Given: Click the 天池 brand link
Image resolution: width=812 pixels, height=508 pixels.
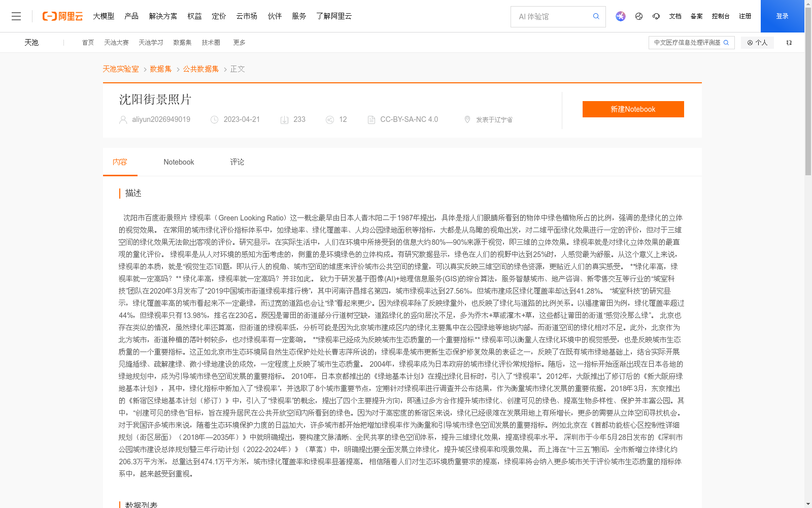Looking at the screenshot, I should 31,43.
